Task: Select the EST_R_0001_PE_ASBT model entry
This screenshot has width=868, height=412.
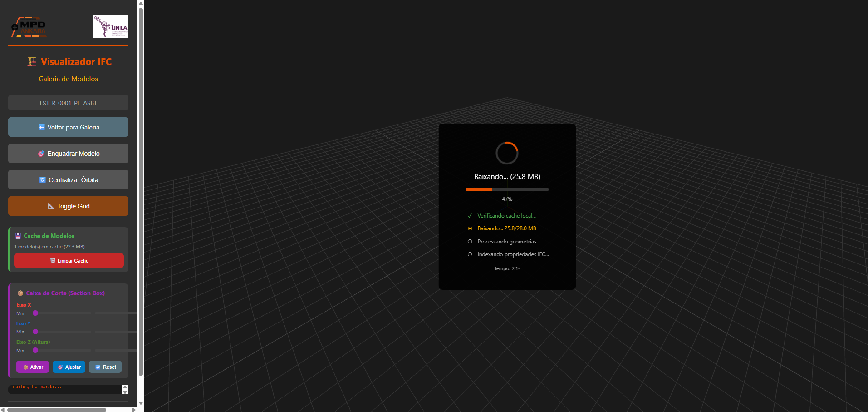Action: [68, 103]
